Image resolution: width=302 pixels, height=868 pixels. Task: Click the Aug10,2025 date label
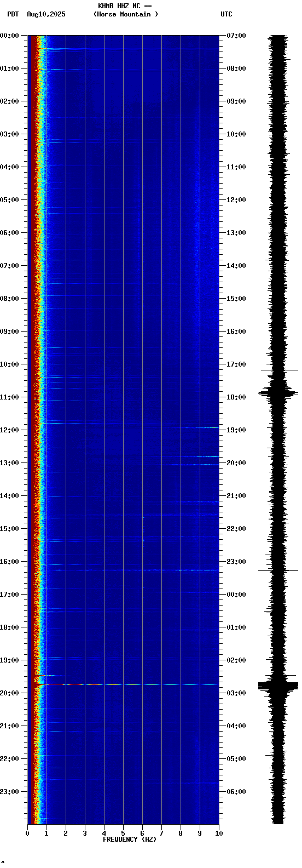pos(46,14)
